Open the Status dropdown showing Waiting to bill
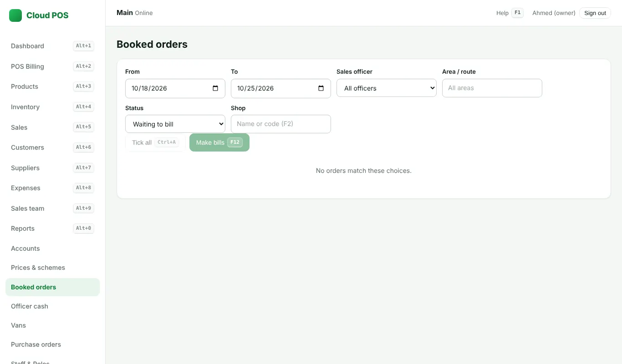Viewport: 622px width, 364px height. click(x=175, y=124)
